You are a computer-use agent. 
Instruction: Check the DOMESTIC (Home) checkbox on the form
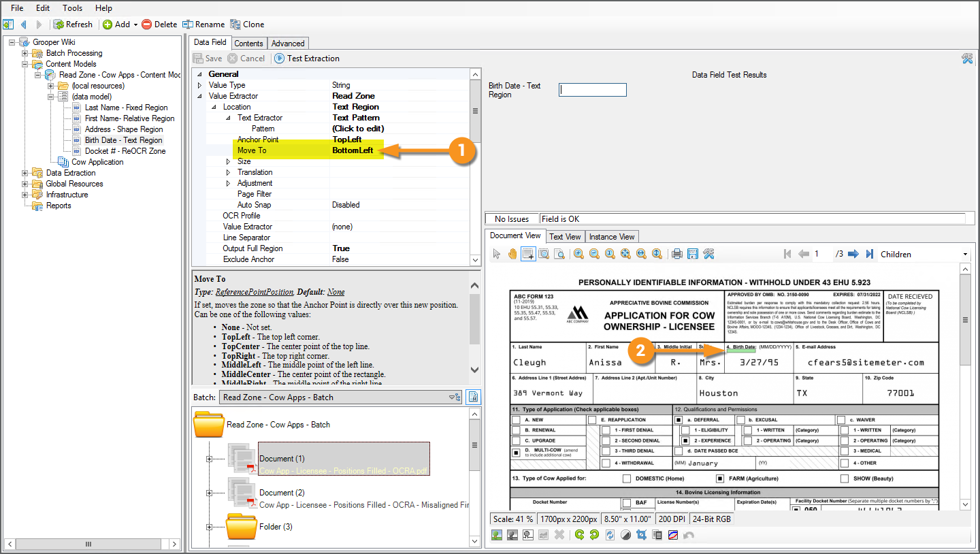627,478
